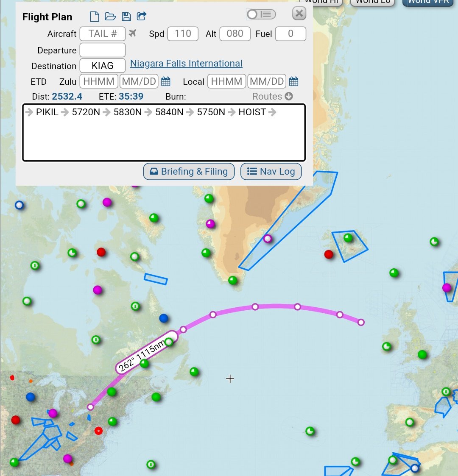Click the green marker in Newfoundland

(x=194, y=371)
